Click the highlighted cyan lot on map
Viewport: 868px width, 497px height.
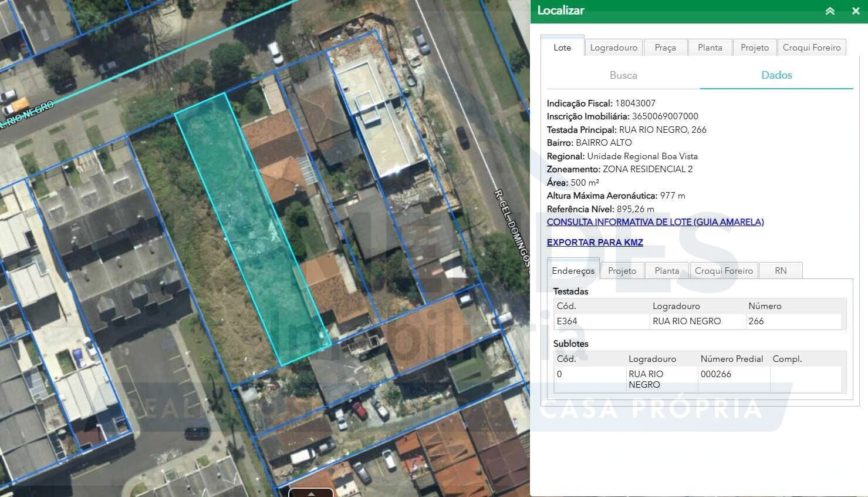click(252, 229)
